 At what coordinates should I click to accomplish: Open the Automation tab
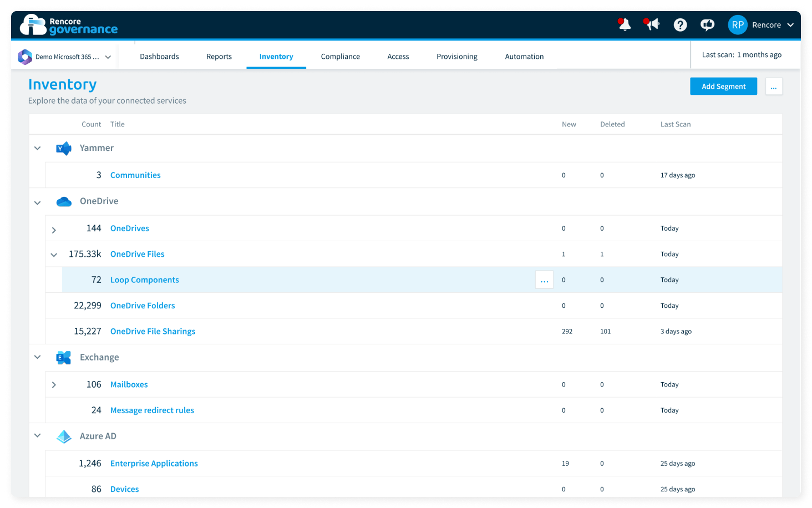tap(524, 57)
